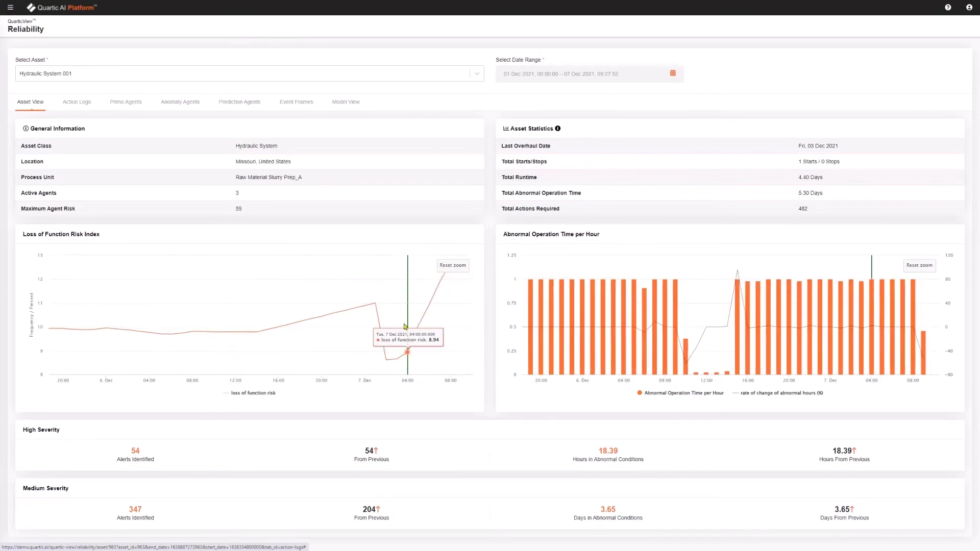Open the hamburger navigation menu
This screenshot has height=551, width=980.
10,8
